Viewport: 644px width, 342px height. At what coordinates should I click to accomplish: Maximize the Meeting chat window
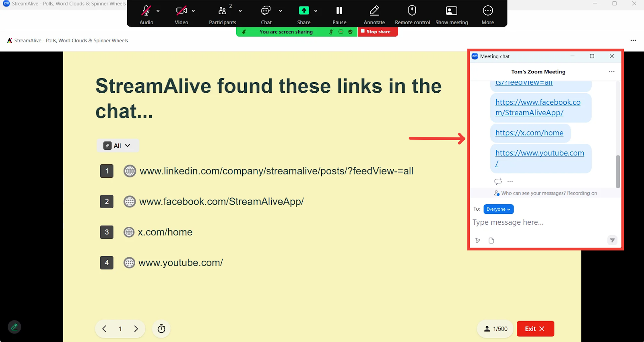click(592, 56)
